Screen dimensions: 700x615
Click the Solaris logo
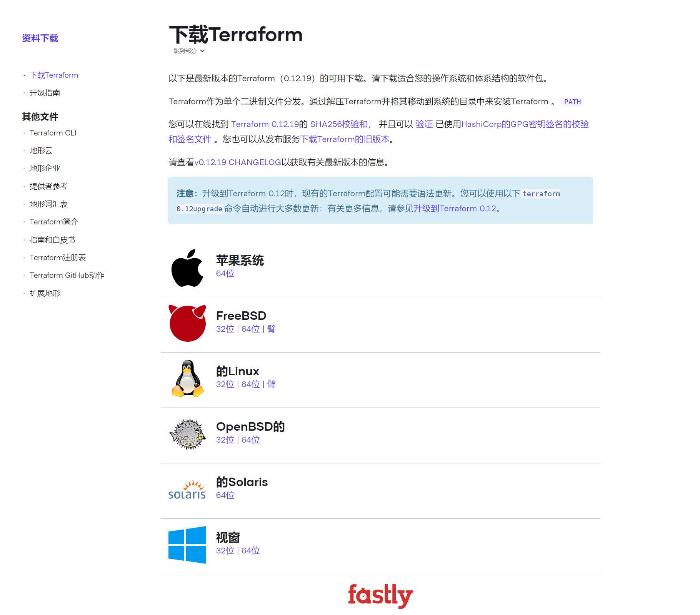click(x=187, y=490)
